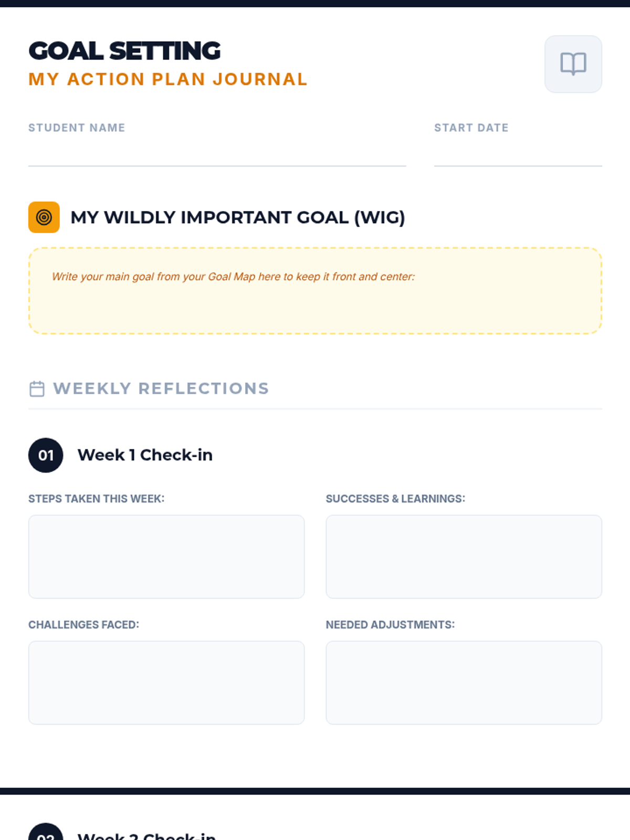Click the Week 2 Check-in heading
Image resolution: width=630 pixels, height=840 pixels.
coord(146,835)
